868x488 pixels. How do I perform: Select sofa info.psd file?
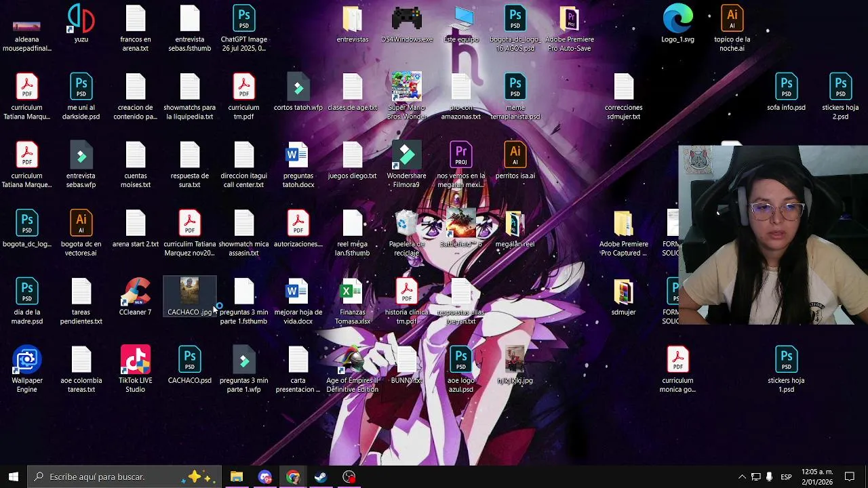tap(786, 91)
